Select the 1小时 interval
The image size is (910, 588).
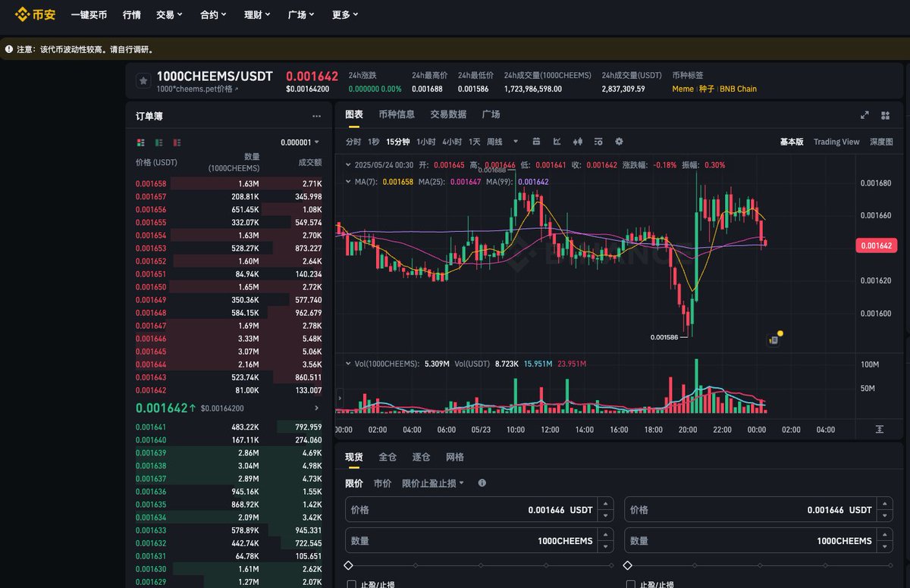coord(426,142)
